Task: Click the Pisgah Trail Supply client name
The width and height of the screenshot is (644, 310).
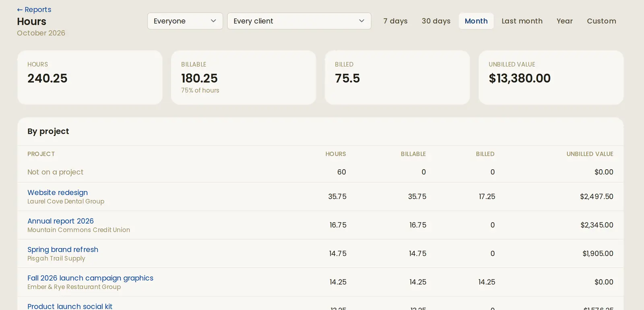Action: (56, 258)
